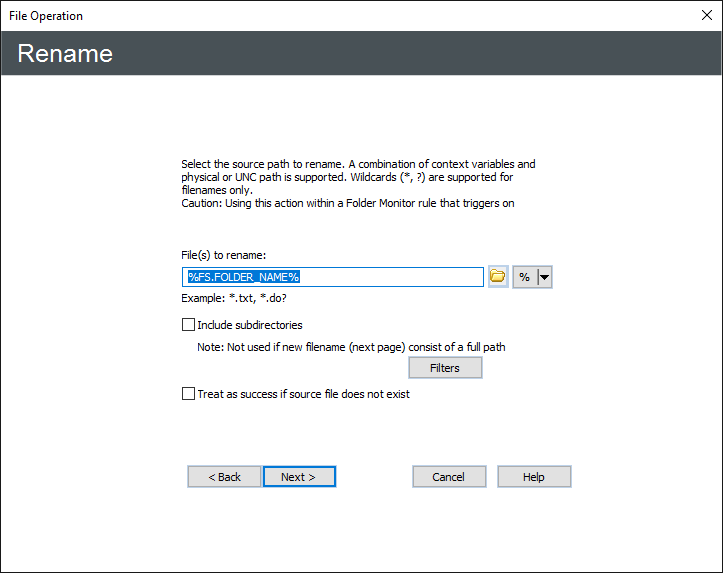Open the Filters dialog
The height and width of the screenshot is (573, 723).
coord(445,368)
